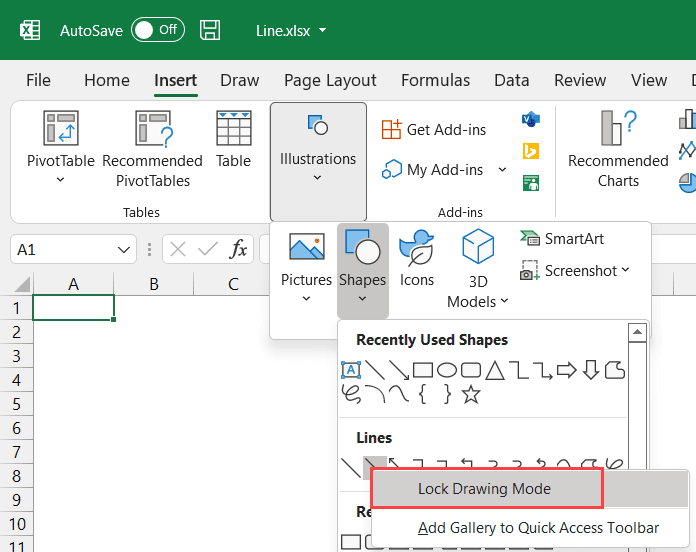Click the Get Add-ins button
This screenshot has height=552, width=696.
pos(434,130)
